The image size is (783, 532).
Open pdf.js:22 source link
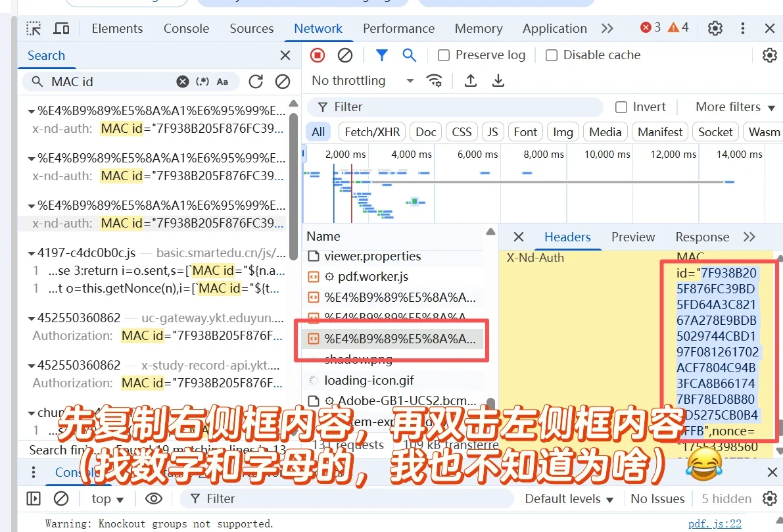(x=715, y=523)
